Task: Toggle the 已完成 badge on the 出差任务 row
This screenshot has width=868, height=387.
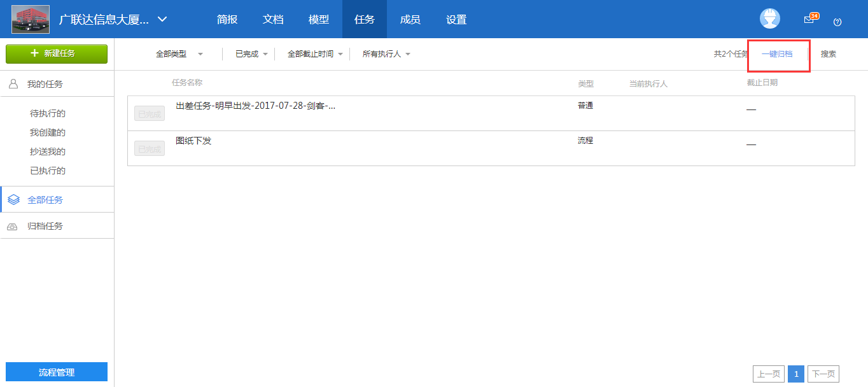Action: 149,113
